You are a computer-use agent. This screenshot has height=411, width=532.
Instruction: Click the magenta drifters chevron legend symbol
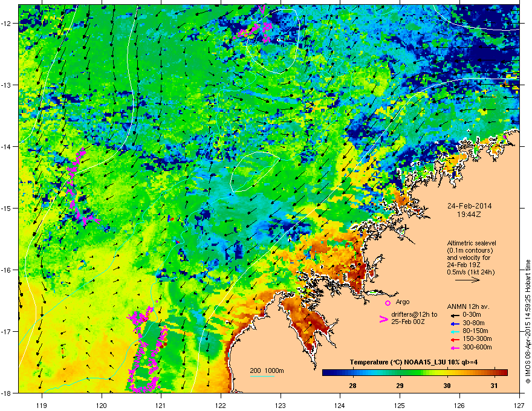[383, 319]
